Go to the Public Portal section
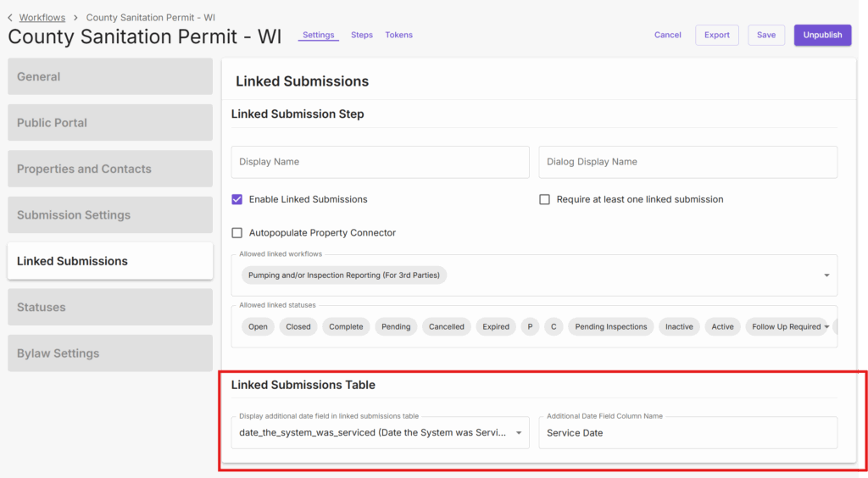868x478 pixels. (x=110, y=123)
